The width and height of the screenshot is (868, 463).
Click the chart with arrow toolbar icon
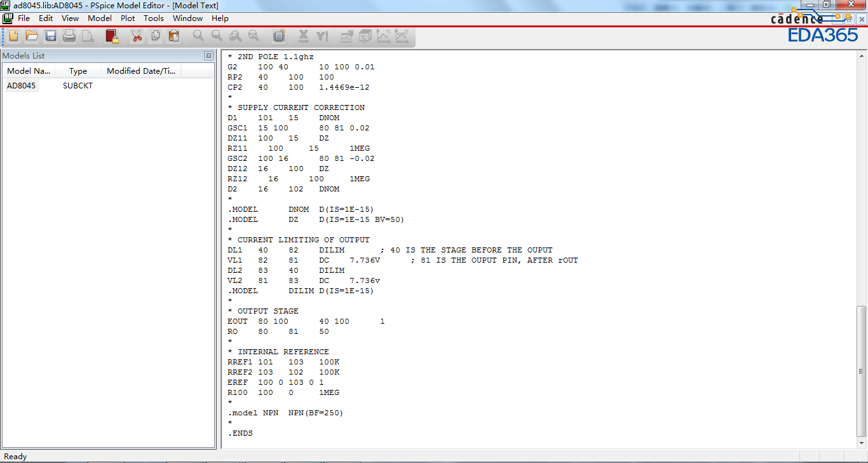click(x=347, y=36)
